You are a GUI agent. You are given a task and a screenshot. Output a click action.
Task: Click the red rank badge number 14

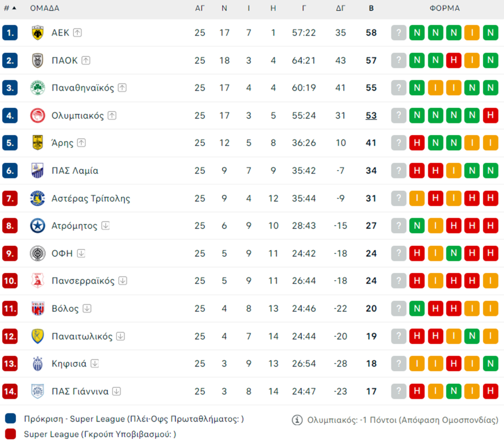pos(10,391)
